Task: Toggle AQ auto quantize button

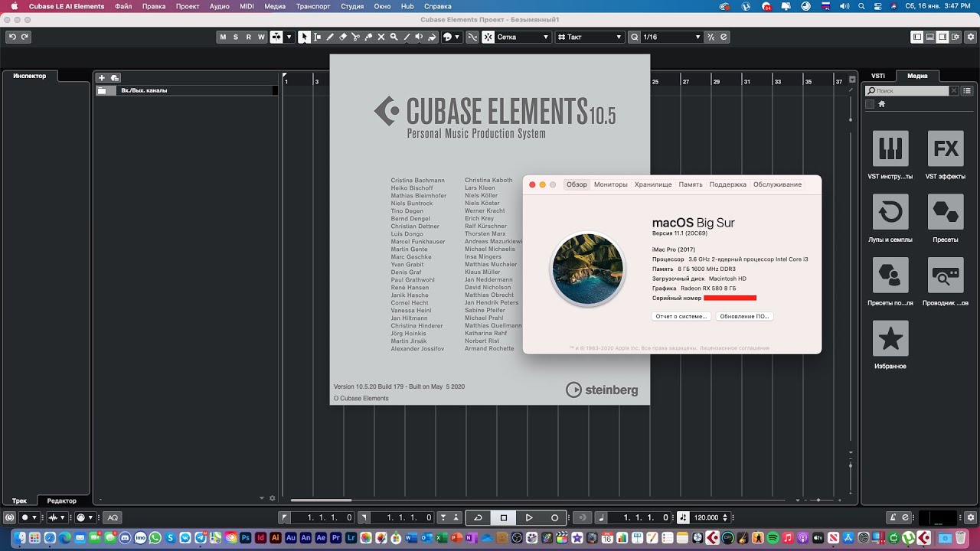Action: tap(113, 518)
